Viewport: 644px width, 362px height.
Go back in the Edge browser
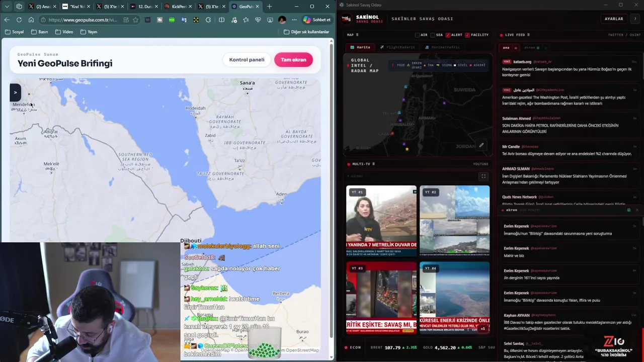(7, 20)
